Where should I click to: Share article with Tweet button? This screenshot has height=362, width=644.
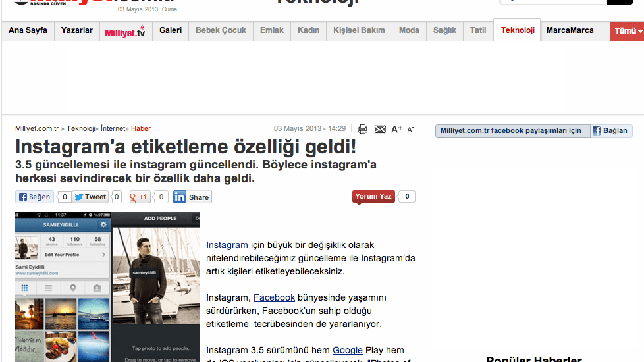point(90,197)
